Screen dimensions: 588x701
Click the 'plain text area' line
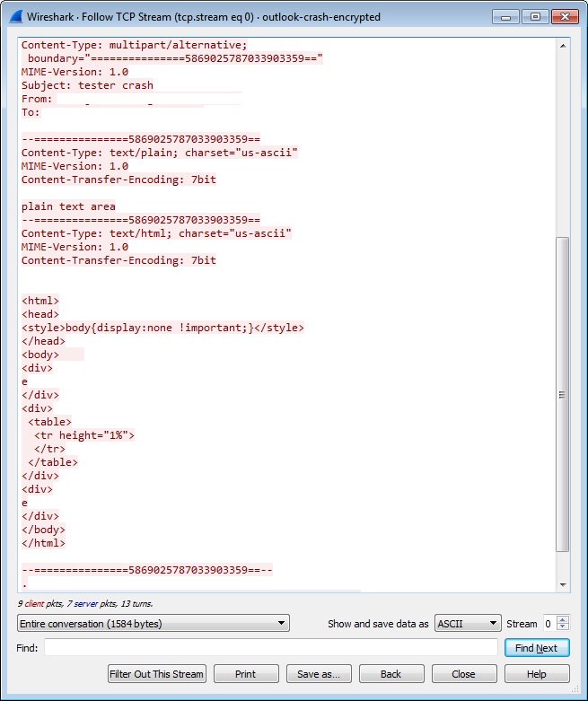(x=68, y=206)
